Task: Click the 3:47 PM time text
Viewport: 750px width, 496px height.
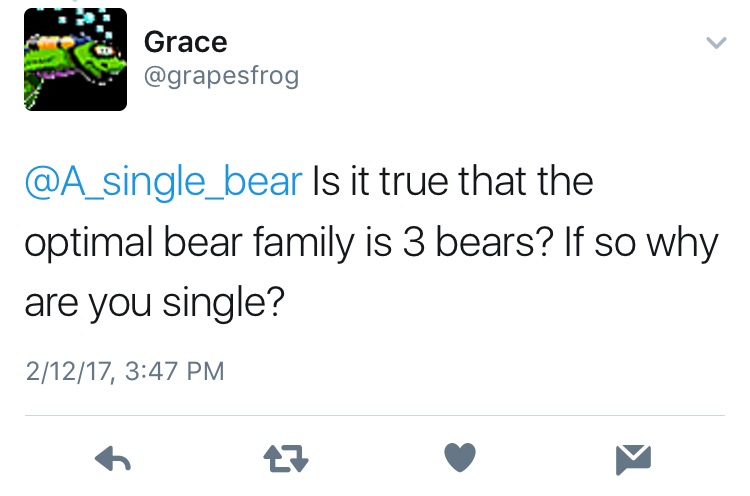Action: (x=168, y=372)
